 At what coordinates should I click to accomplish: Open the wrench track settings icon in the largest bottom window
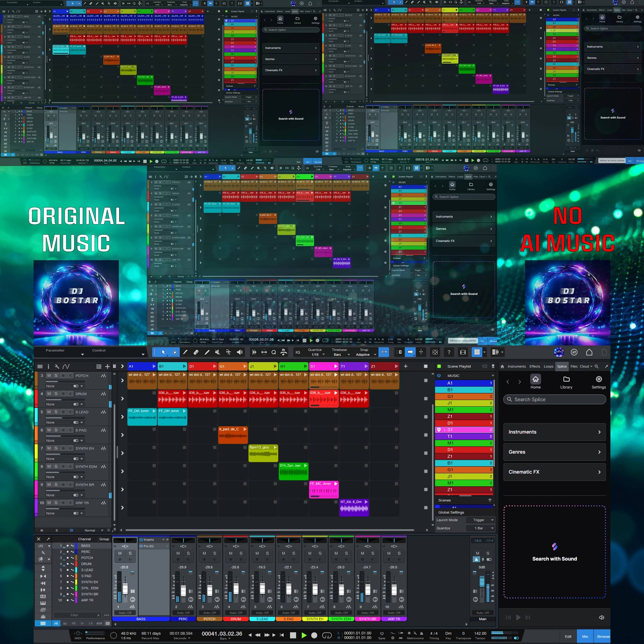click(x=57, y=366)
